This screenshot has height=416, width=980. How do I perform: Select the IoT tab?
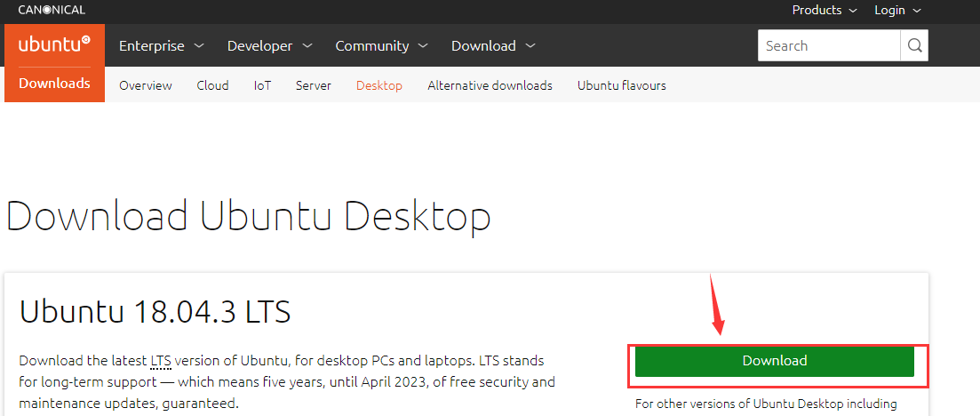coord(262,85)
